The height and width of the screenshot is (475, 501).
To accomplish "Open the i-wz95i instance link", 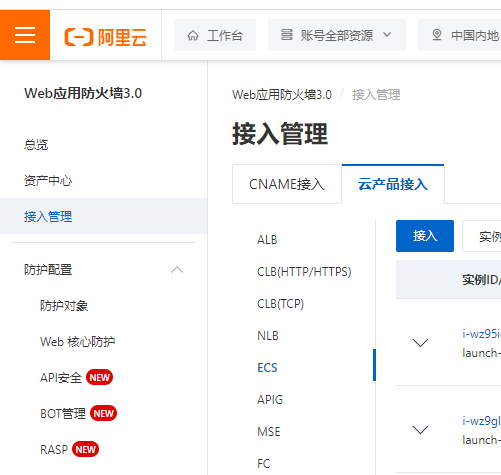I will (x=481, y=333).
